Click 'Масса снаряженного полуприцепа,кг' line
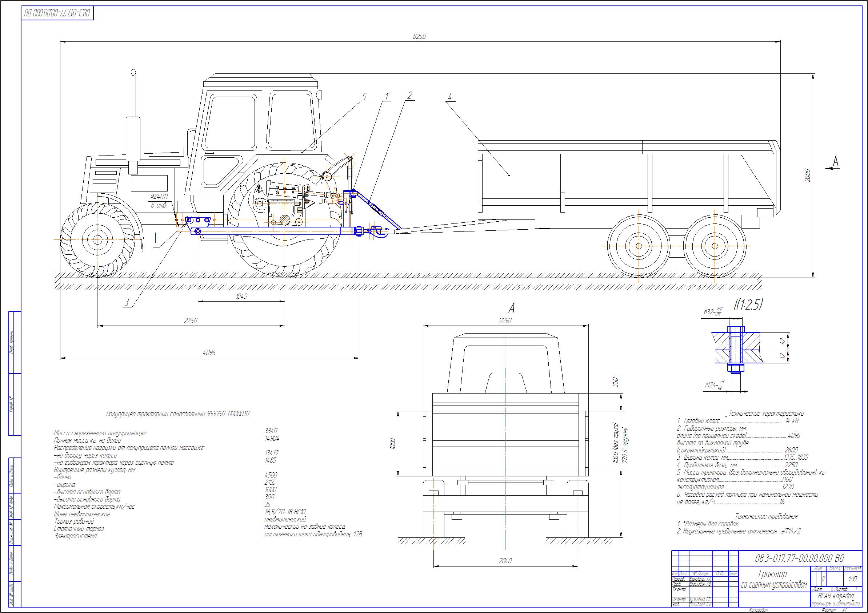The height and width of the screenshot is (613, 868). 100,433
